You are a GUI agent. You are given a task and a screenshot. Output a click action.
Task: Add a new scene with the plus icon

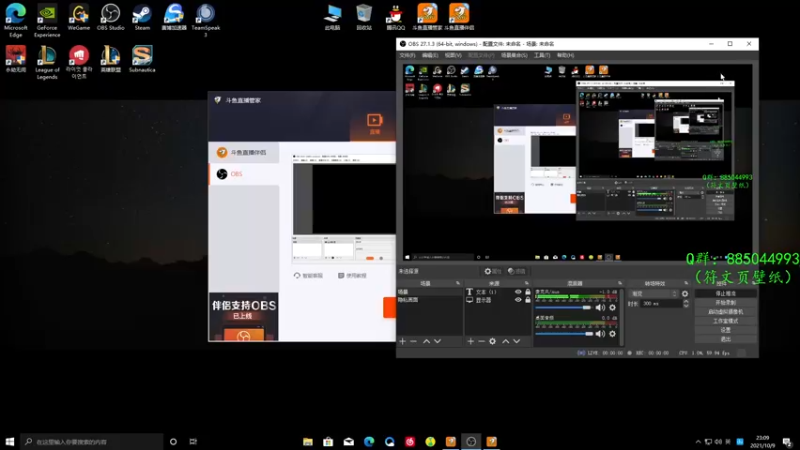point(403,341)
